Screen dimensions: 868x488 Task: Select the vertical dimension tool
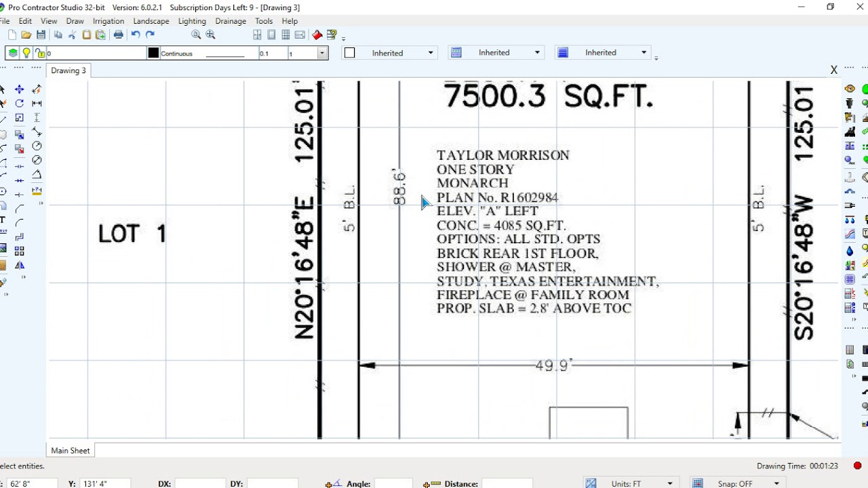(37, 118)
